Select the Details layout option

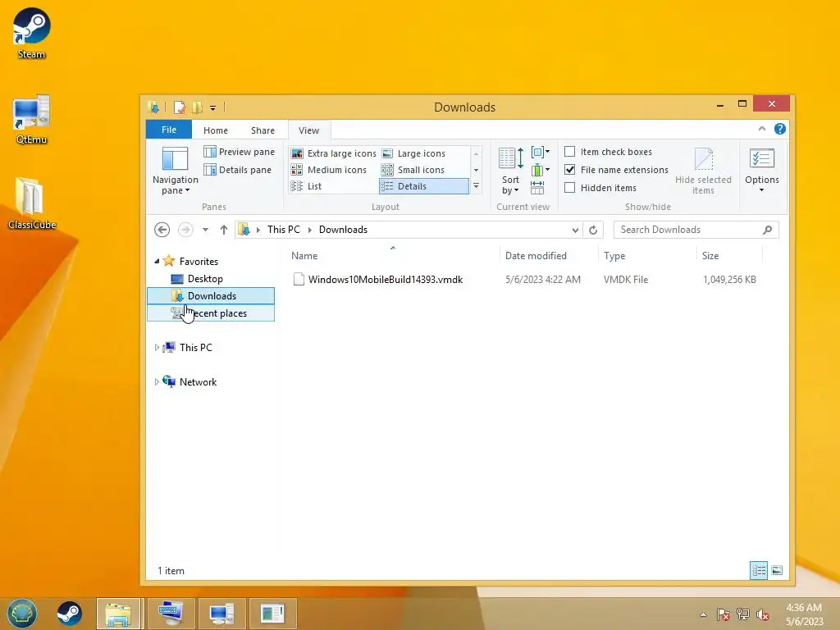pos(423,186)
